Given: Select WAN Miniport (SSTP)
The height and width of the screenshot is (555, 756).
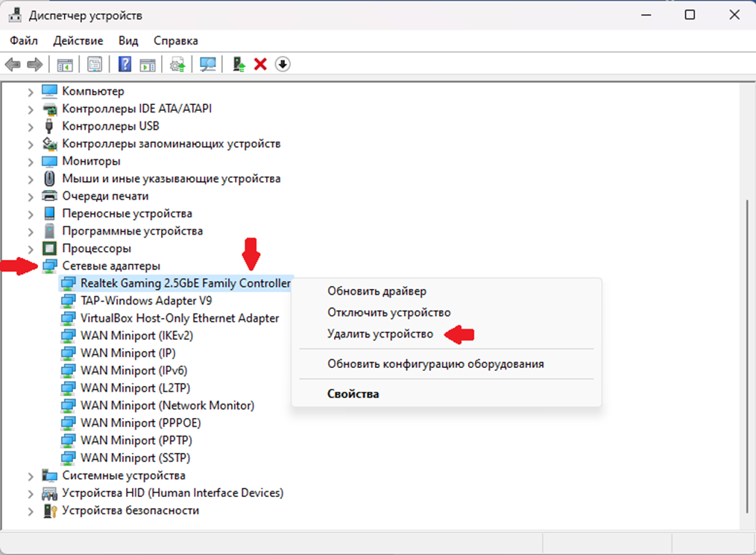Looking at the screenshot, I should [x=136, y=457].
